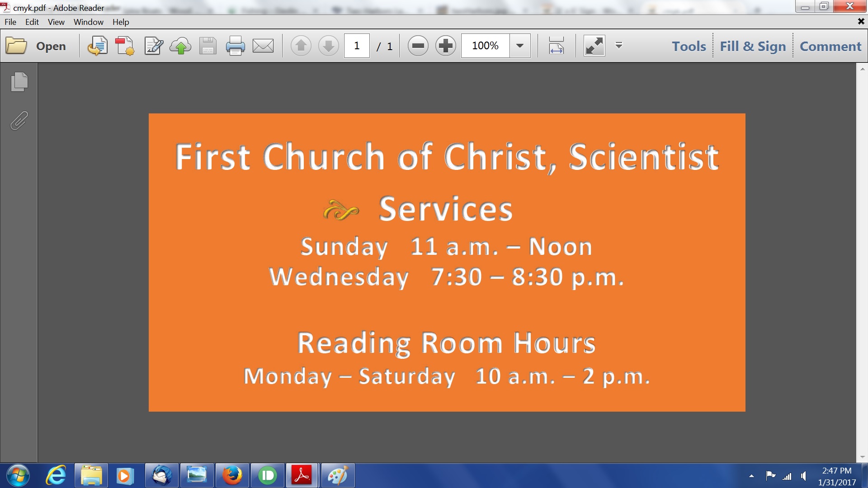Viewport: 868px width, 488px height.
Task: Enter read mode with the expand icon
Action: click(x=594, y=46)
